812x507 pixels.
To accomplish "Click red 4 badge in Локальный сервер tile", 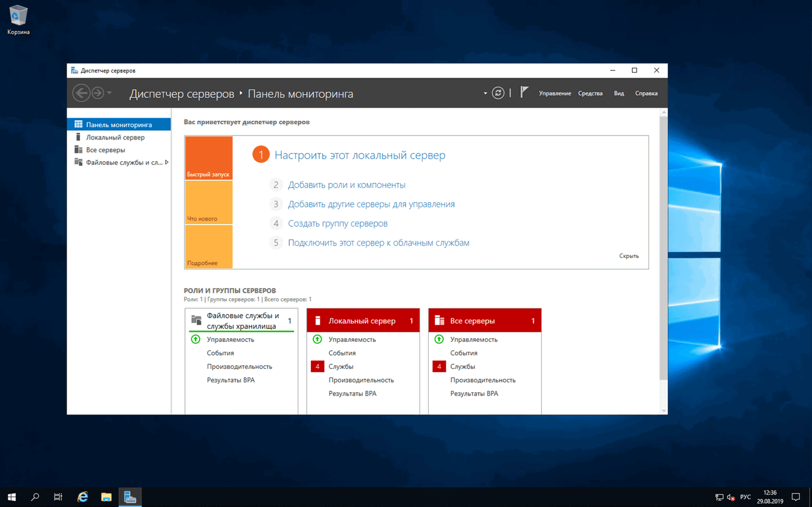I will [x=317, y=366].
